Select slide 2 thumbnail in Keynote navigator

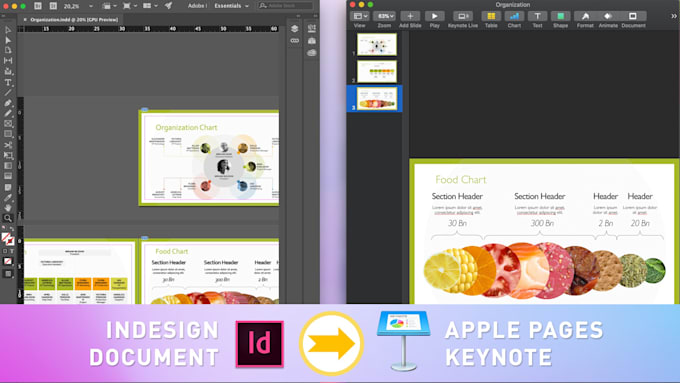[x=376, y=71]
